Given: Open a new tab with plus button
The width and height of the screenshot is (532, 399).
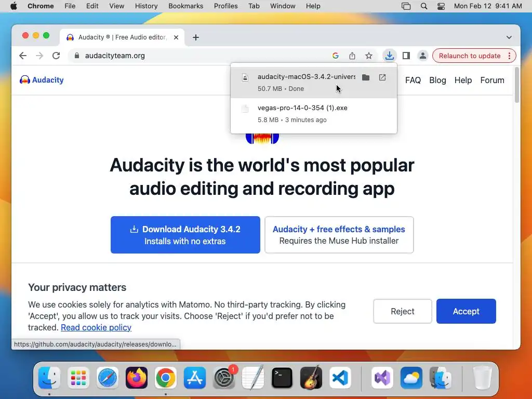Looking at the screenshot, I should 196,37.
